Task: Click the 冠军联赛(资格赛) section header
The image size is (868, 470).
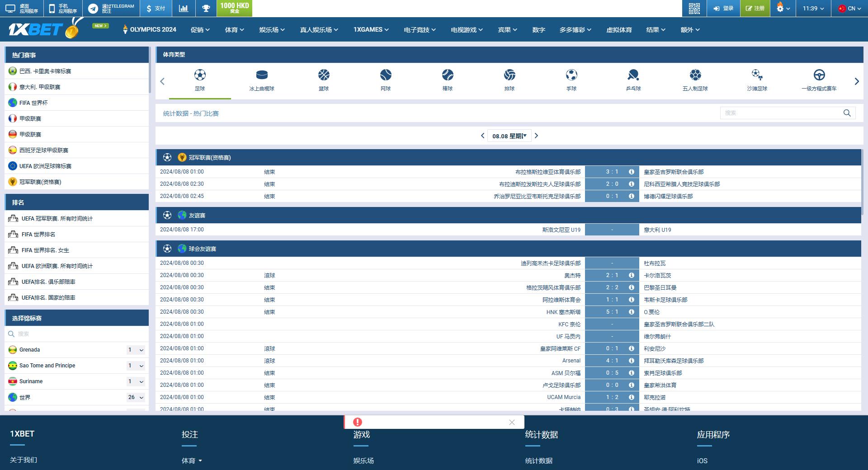Action: coord(508,157)
